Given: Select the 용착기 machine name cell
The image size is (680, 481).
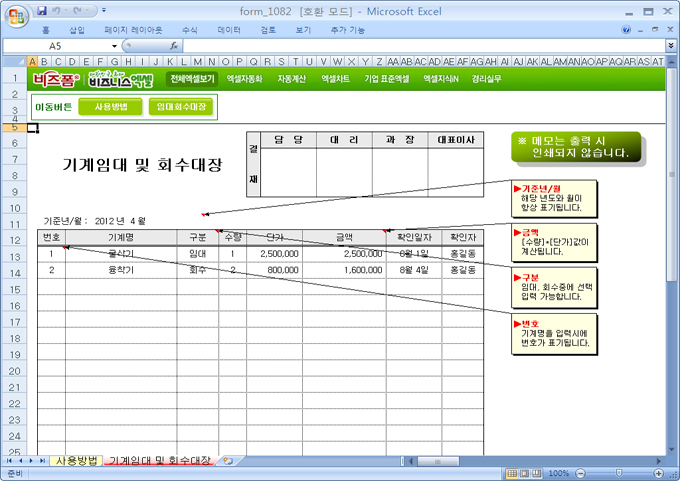Looking at the screenshot, I should [x=121, y=270].
